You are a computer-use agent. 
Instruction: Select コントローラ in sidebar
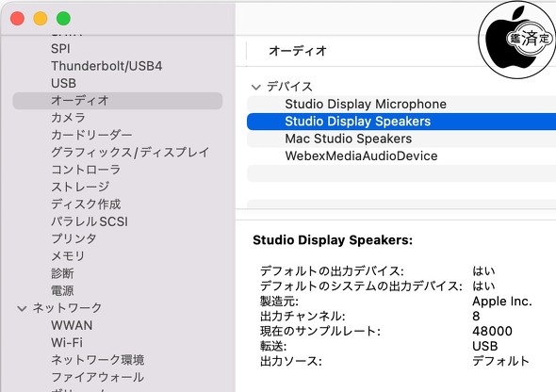86,170
